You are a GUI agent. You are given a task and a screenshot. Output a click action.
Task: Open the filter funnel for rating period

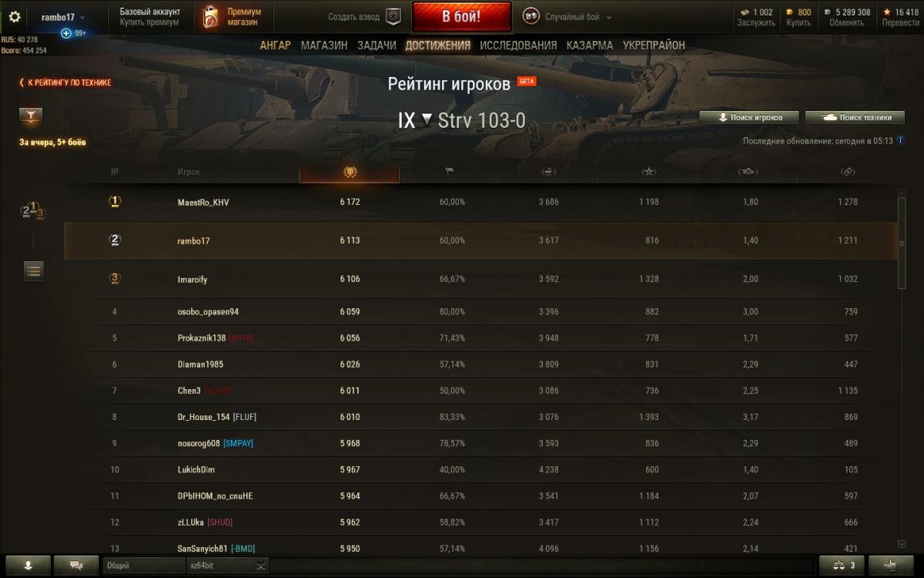tap(31, 116)
